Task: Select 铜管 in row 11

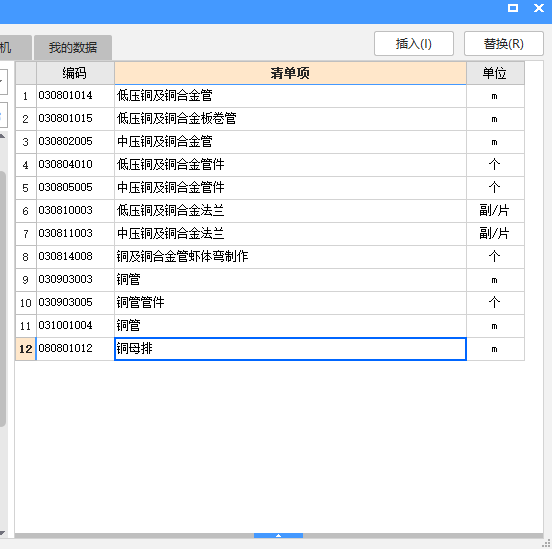Action: click(x=128, y=325)
